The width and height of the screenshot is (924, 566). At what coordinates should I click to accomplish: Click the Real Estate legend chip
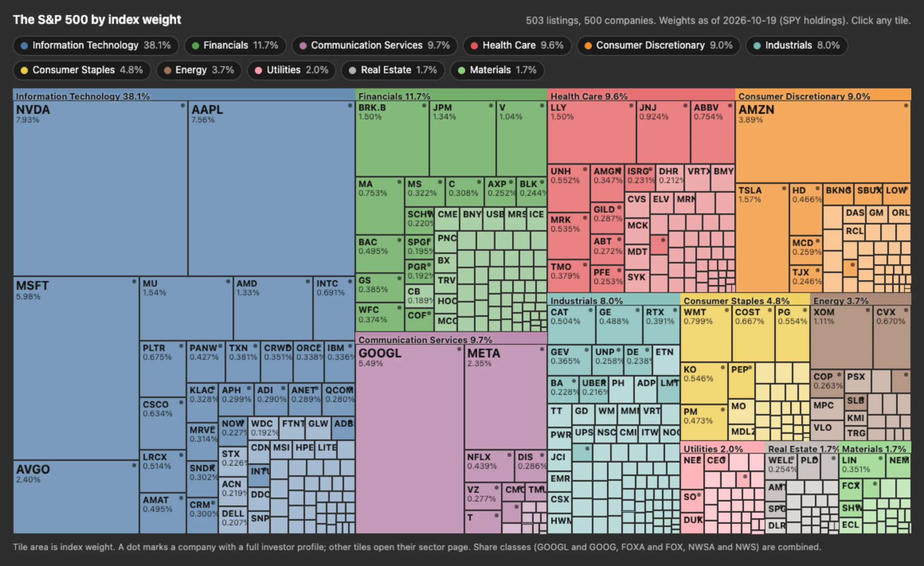[x=393, y=70]
